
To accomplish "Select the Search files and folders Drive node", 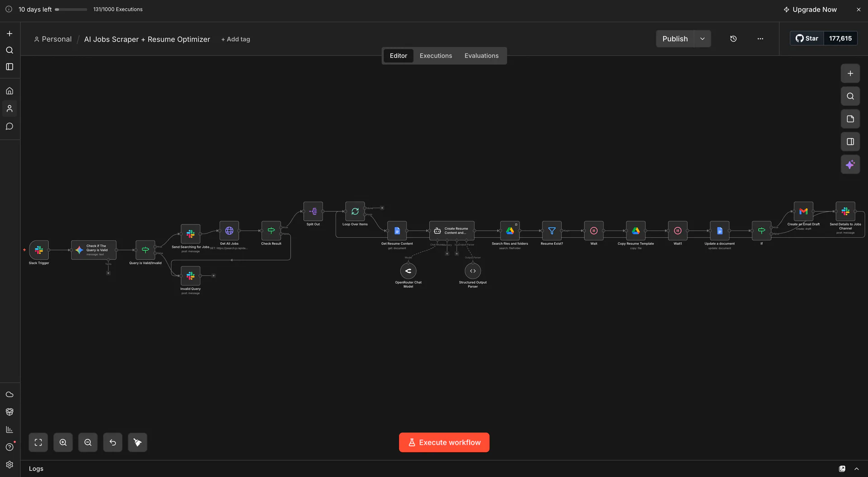I will 510,231.
